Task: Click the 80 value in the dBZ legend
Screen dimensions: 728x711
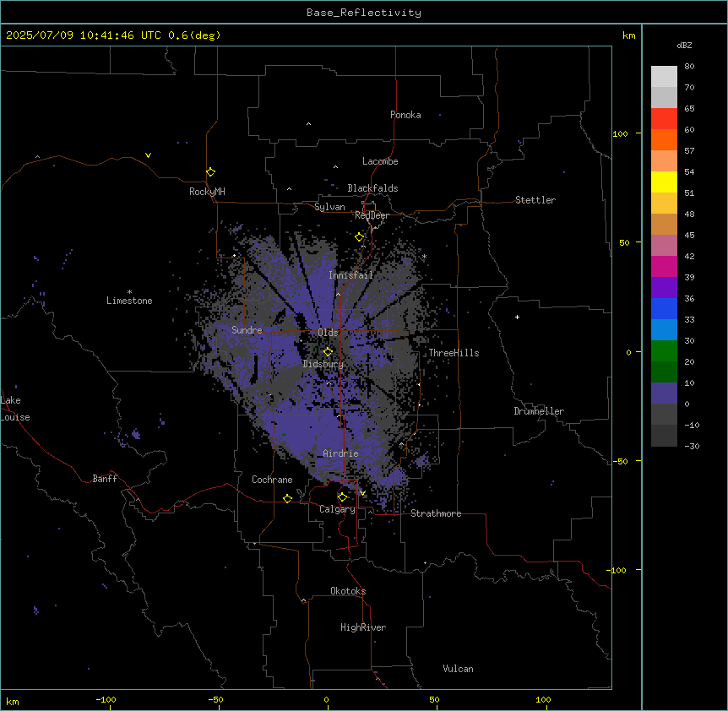Action: click(x=689, y=67)
